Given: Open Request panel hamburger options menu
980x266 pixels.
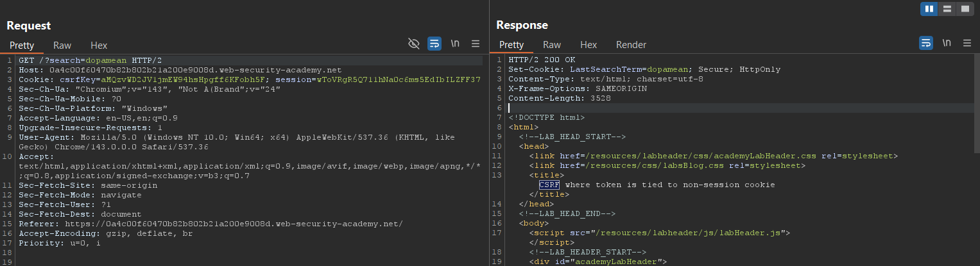Looking at the screenshot, I should point(476,44).
